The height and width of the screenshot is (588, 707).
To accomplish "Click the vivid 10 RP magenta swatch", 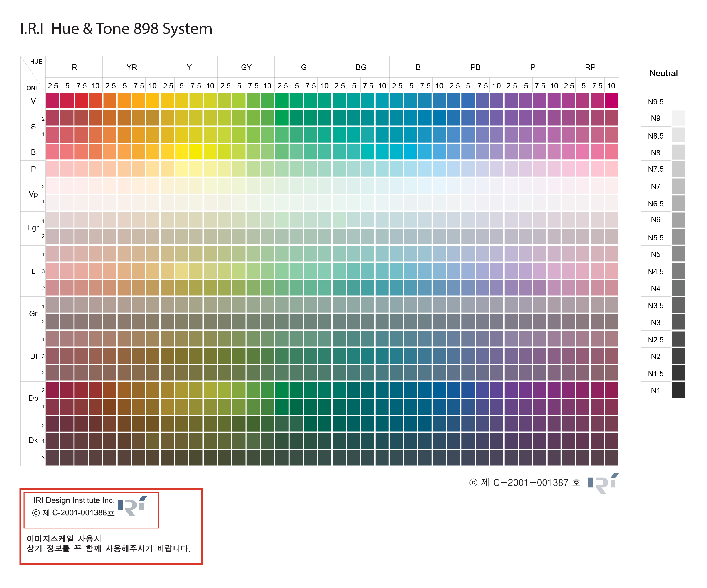I will pyautogui.click(x=611, y=101).
